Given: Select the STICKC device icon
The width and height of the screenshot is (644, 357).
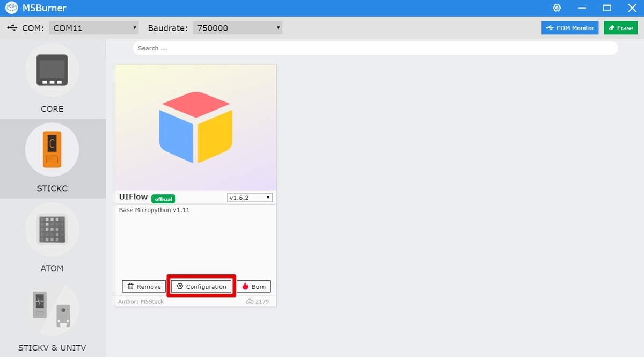Looking at the screenshot, I should tap(52, 150).
